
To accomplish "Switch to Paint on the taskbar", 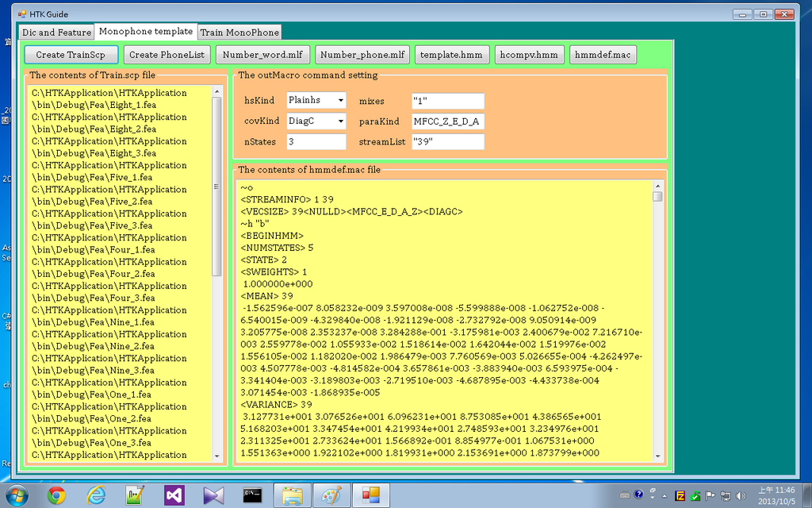I will (x=332, y=495).
